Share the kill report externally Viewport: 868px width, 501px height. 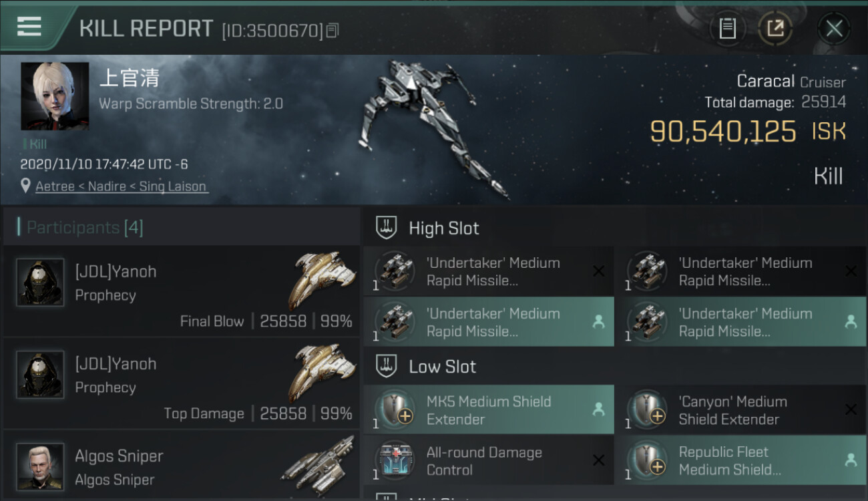pos(775,29)
